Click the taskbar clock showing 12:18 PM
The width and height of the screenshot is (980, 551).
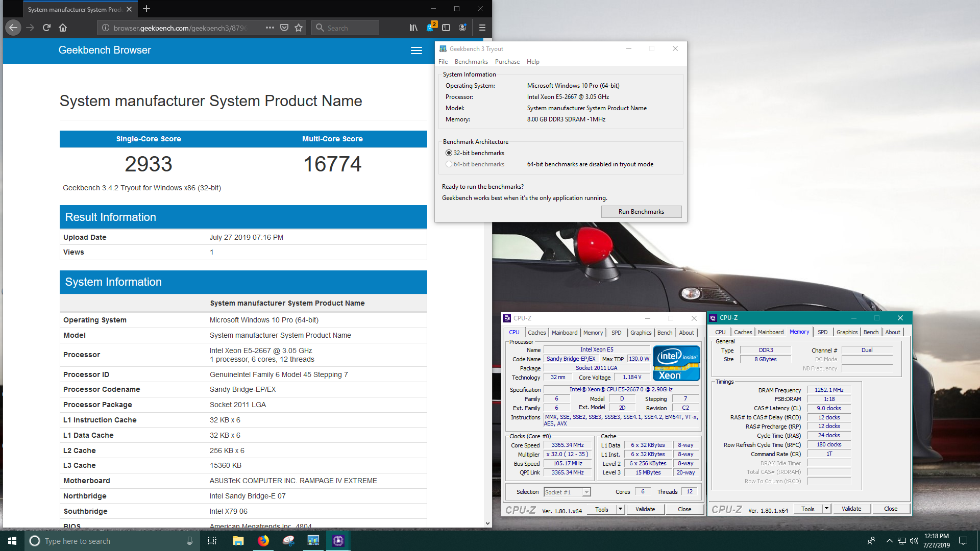tap(936, 541)
